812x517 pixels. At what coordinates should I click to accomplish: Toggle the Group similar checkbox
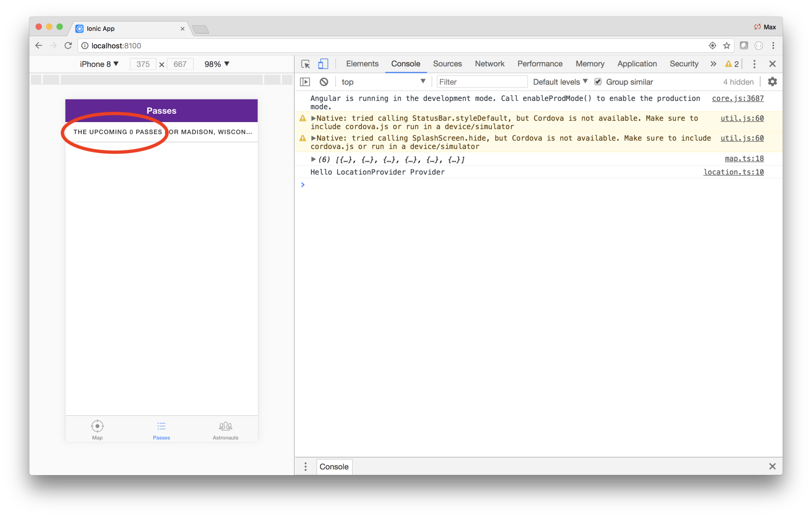click(x=598, y=82)
